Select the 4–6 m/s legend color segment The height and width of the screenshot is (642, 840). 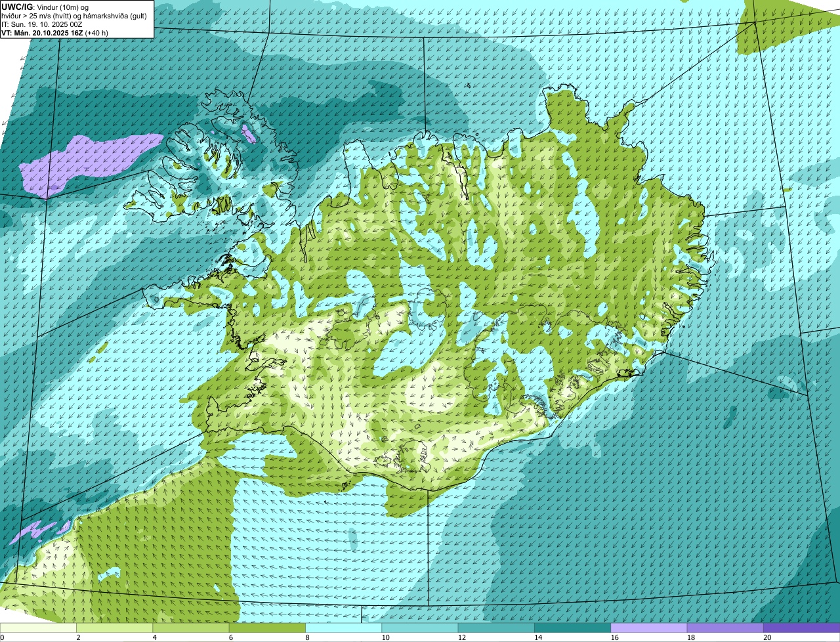coord(191,628)
